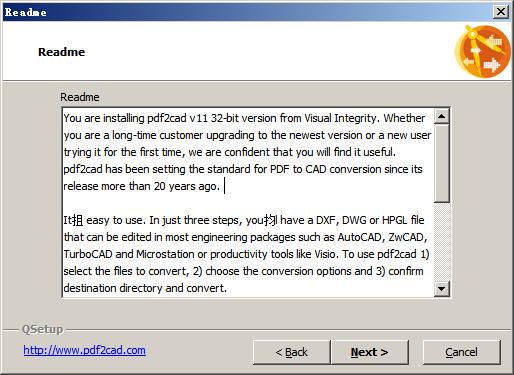514x375 pixels.
Task: Click the text 'release more than 20 years ago'
Action: 141,186
